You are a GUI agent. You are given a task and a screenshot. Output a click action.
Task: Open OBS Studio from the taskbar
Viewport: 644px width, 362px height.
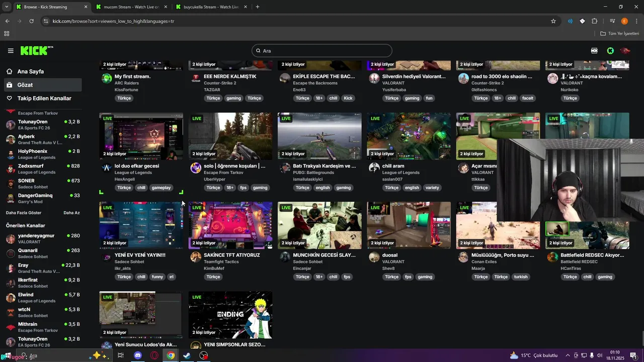[203, 355]
